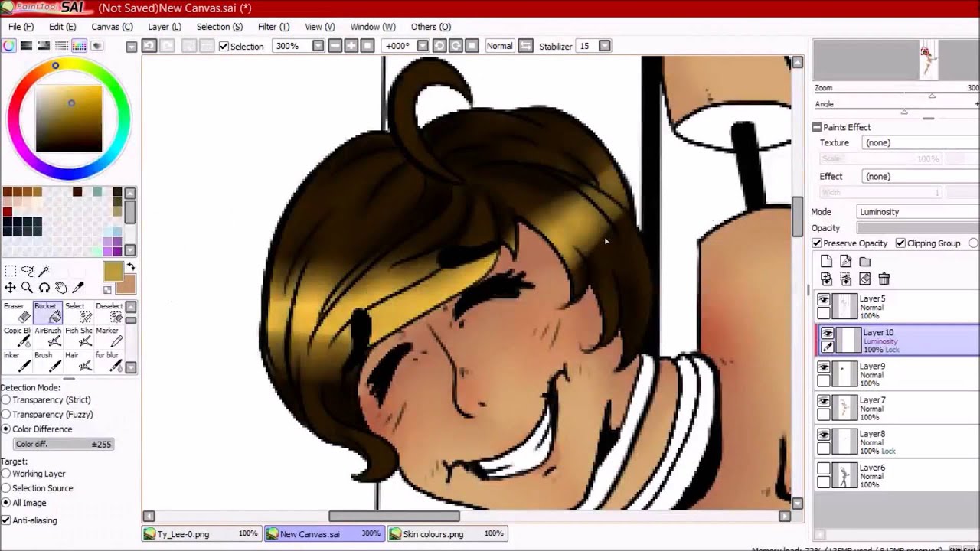Open the Texture dropdown

coord(920,142)
